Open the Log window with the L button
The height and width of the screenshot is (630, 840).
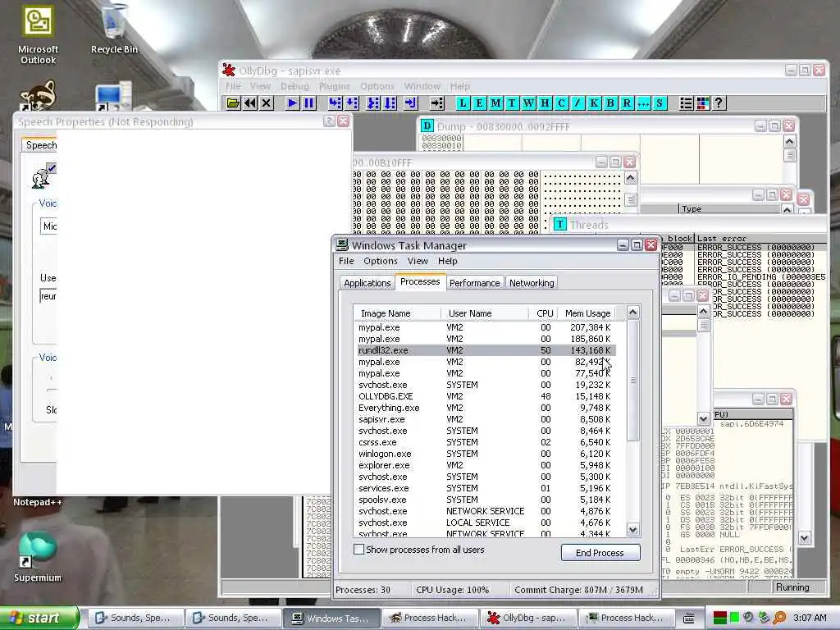(463, 103)
